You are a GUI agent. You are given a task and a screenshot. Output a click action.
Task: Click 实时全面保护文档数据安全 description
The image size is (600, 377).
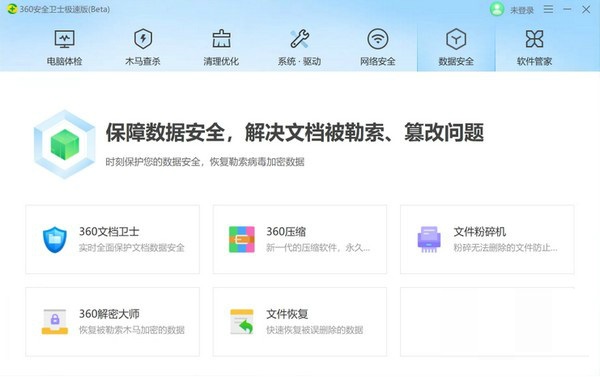coord(132,248)
